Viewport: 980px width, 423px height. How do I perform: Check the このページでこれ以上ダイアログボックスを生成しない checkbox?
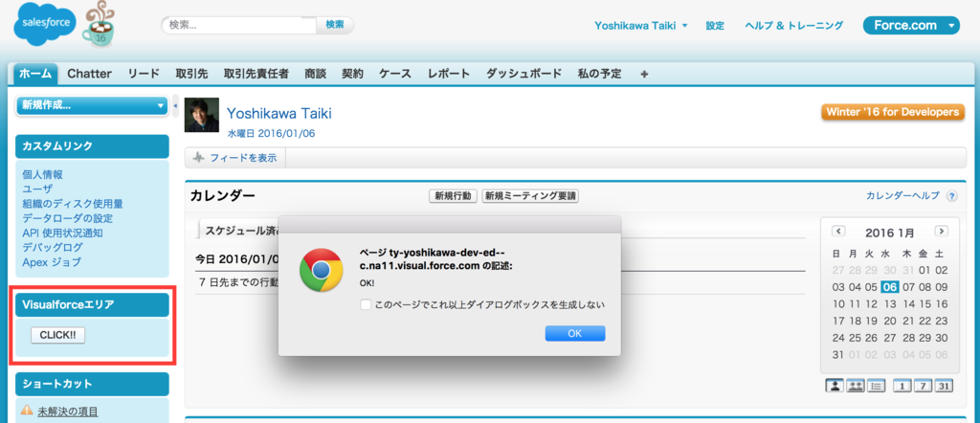click(366, 305)
